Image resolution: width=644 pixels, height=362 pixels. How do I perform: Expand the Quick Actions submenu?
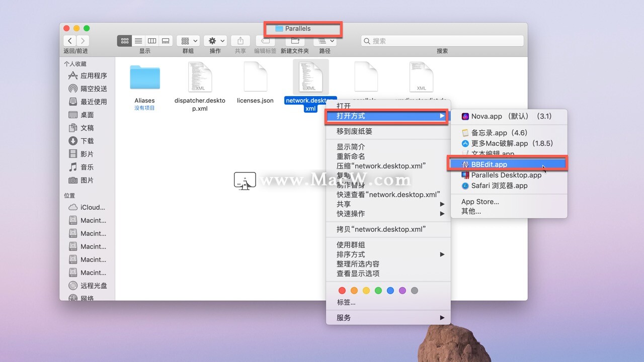pos(388,214)
